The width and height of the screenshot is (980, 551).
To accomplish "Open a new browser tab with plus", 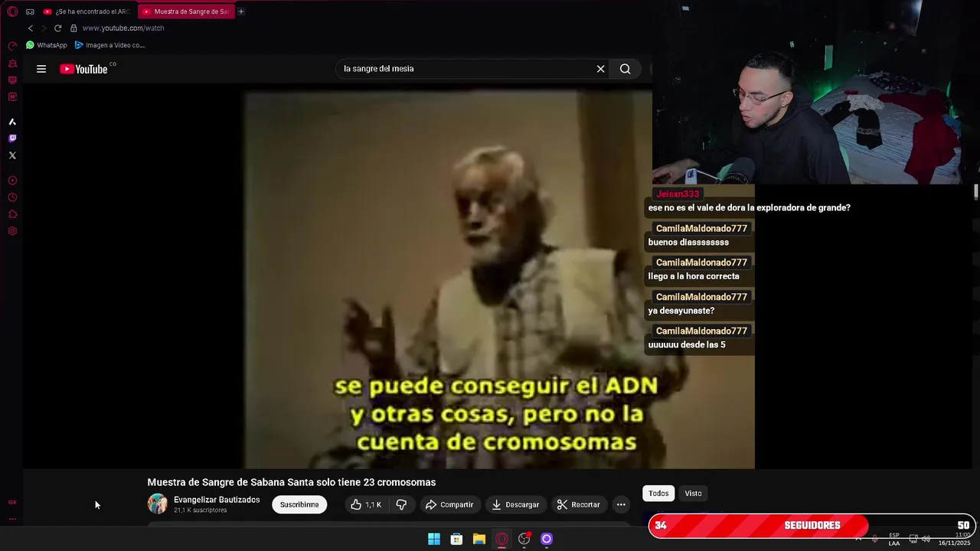I will tap(241, 11).
